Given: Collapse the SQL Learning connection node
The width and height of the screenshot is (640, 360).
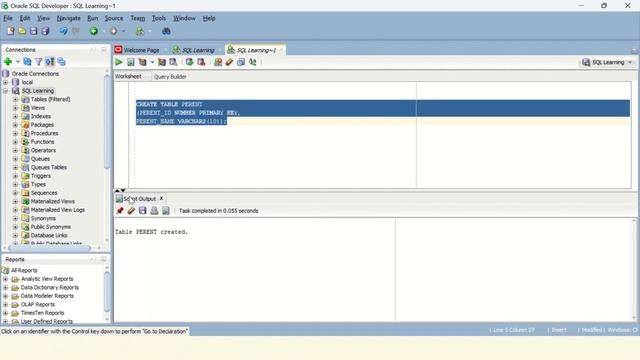Looking at the screenshot, I should coord(6,91).
